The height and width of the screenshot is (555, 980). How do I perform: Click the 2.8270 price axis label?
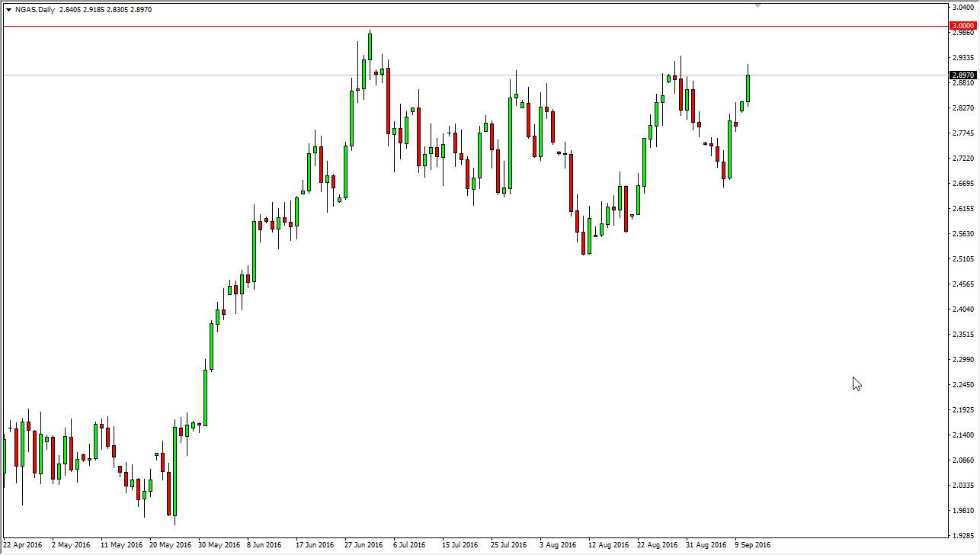(963, 108)
